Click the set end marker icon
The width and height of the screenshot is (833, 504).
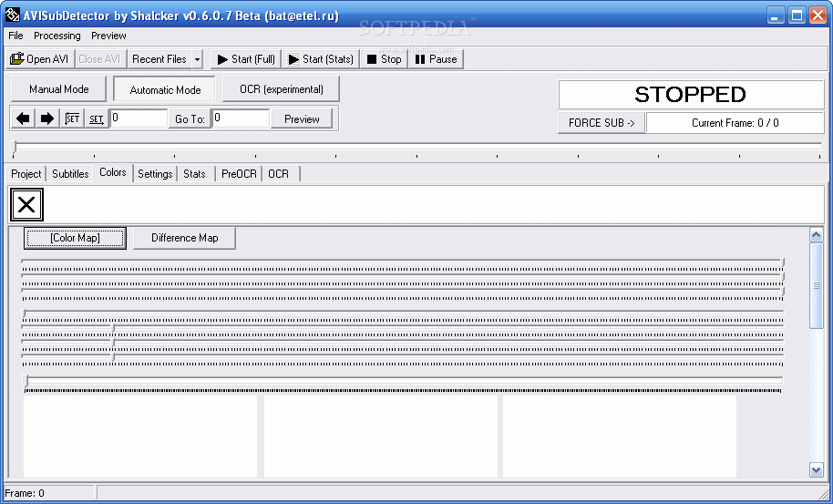tap(97, 118)
